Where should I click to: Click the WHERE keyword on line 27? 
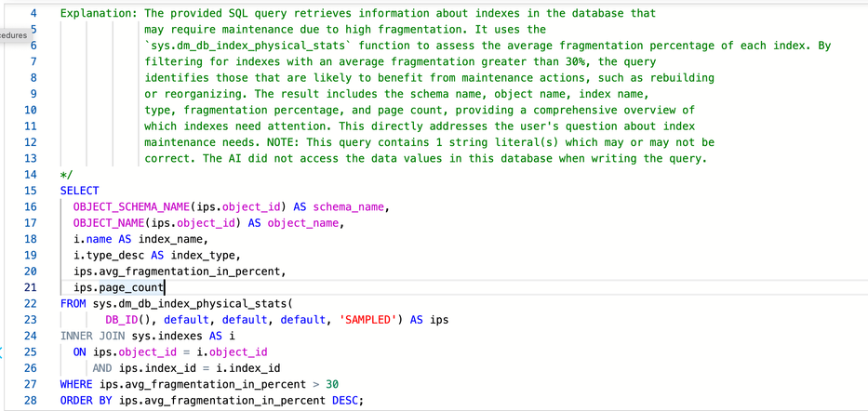[76, 383]
